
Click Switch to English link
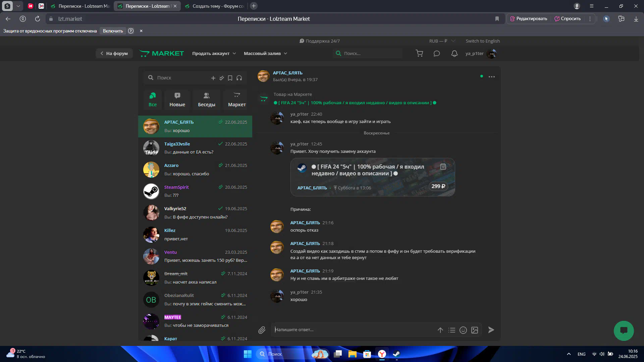click(483, 41)
